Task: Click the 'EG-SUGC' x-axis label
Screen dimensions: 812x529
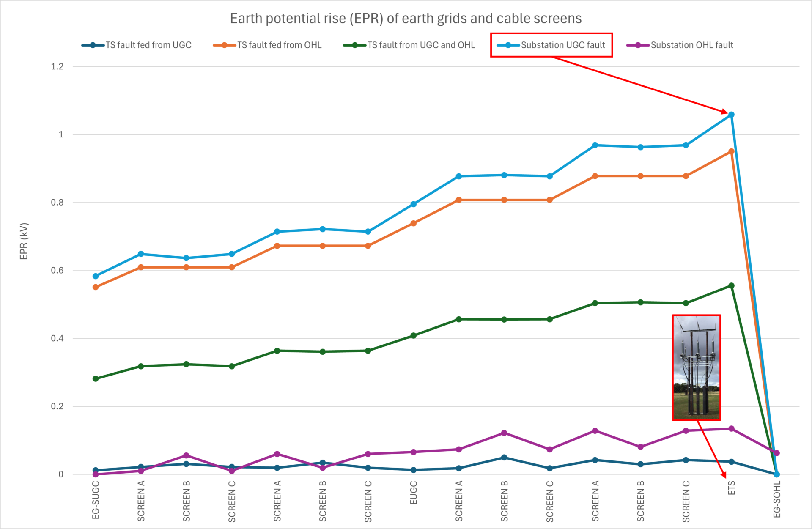Action: pyautogui.click(x=96, y=500)
